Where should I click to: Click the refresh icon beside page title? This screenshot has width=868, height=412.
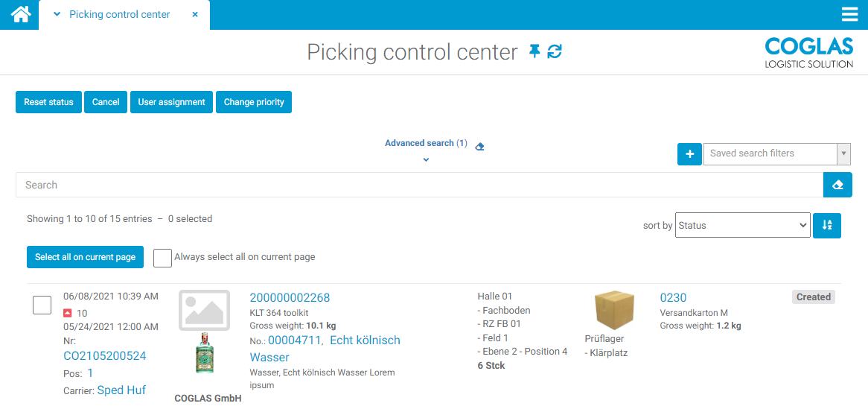click(555, 51)
